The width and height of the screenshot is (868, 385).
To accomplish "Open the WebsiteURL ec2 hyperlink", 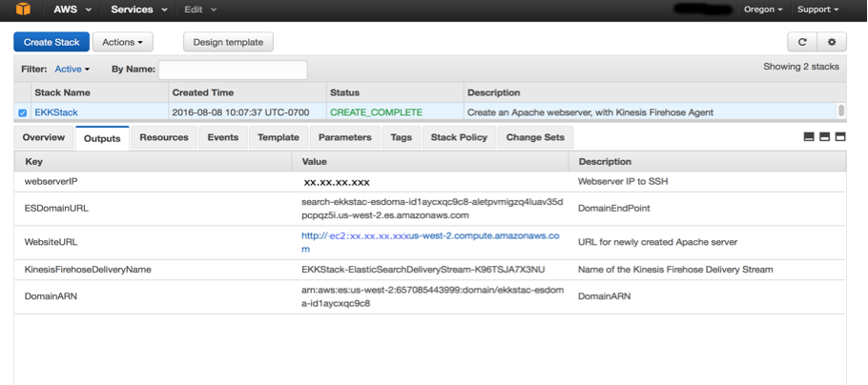I will (430, 242).
